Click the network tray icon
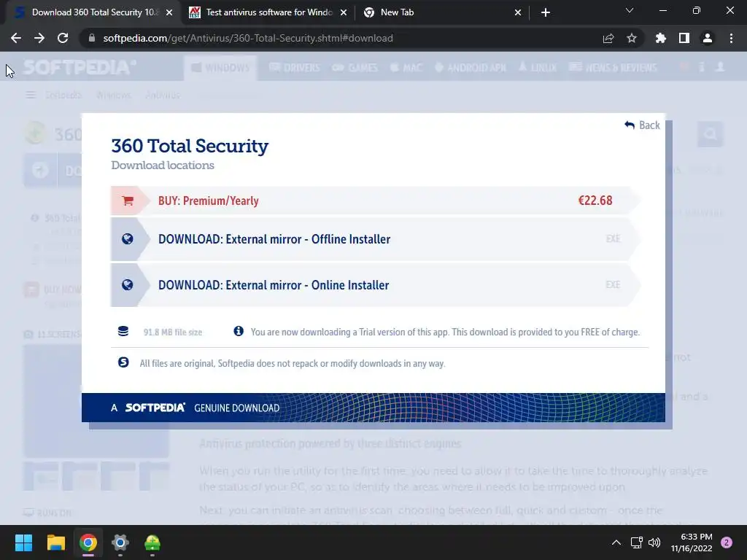747x560 pixels. click(x=636, y=542)
